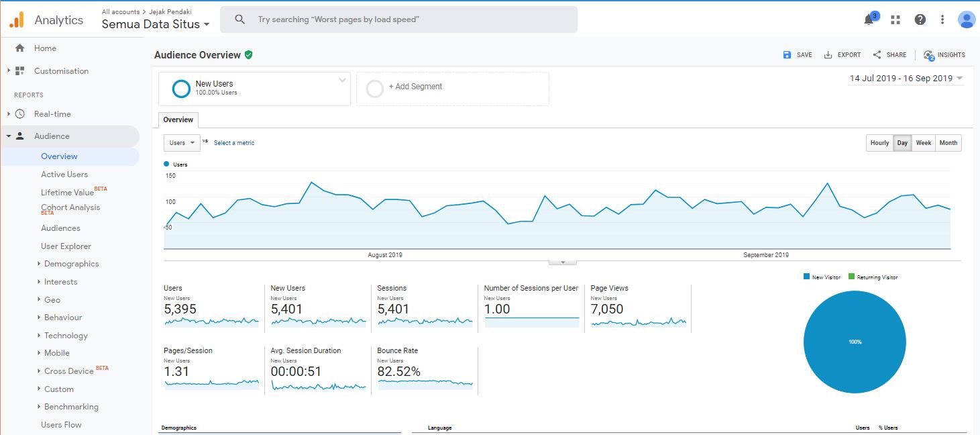Expand the Mobile submenu
Screen dimensions: 980x435
[x=39, y=353]
